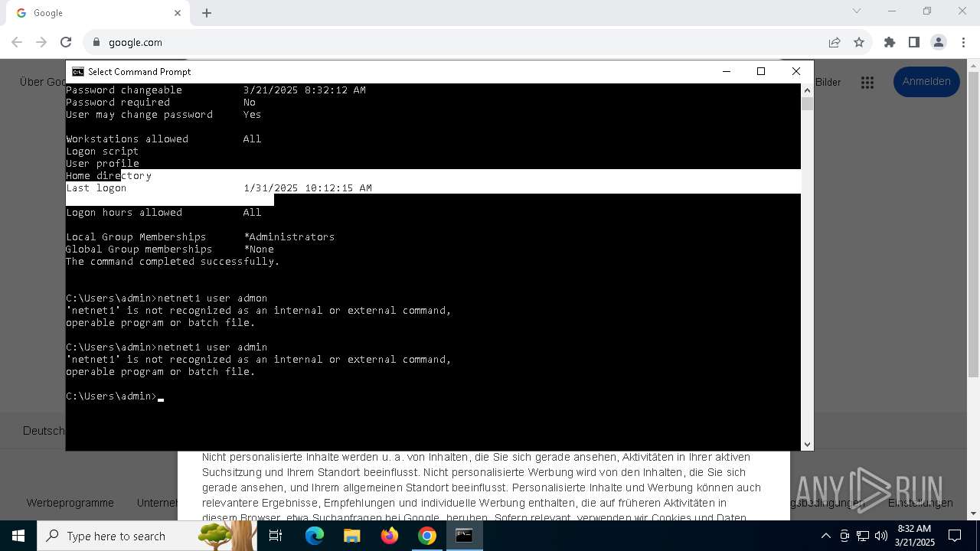
Task: Close the Command Prompt window
Action: click(796, 71)
